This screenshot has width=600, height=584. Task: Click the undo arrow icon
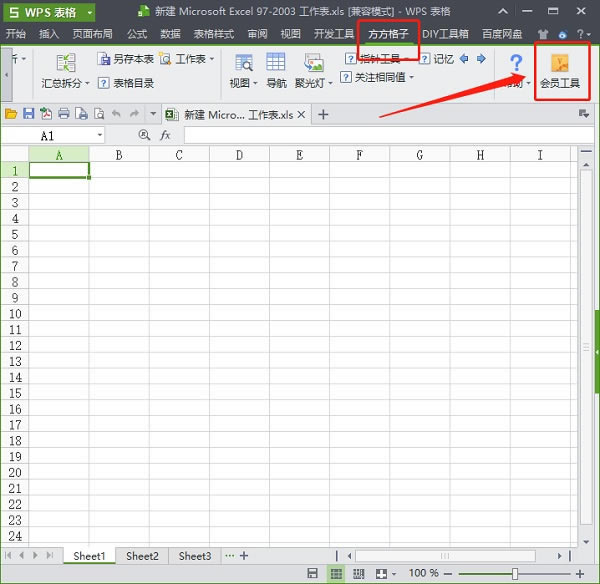point(116,114)
